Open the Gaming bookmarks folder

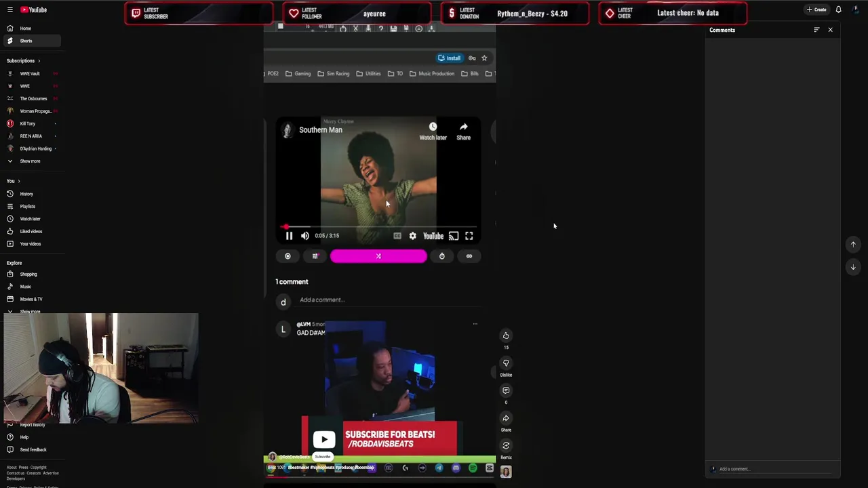point(298,74)
